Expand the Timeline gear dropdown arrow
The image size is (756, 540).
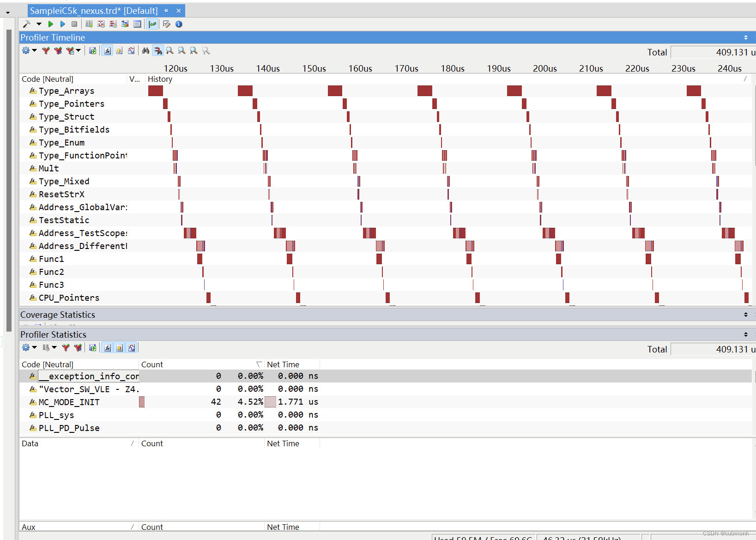click(x=34, y=50)
